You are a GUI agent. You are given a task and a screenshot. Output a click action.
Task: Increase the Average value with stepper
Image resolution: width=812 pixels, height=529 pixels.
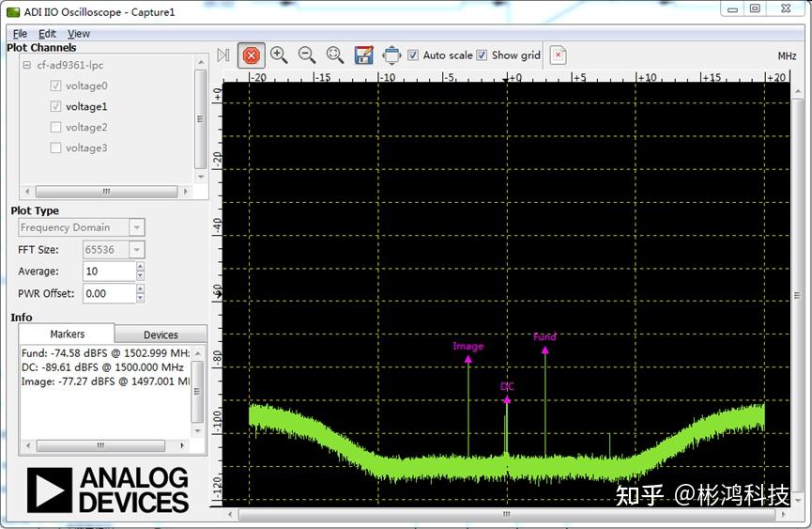(x=140, y=266)
